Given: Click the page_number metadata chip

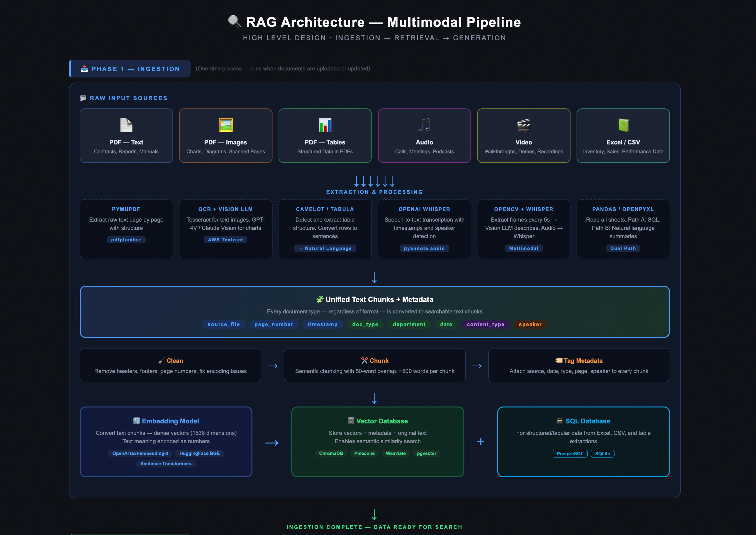Looking at the screenshot, I should click(274, 325).
